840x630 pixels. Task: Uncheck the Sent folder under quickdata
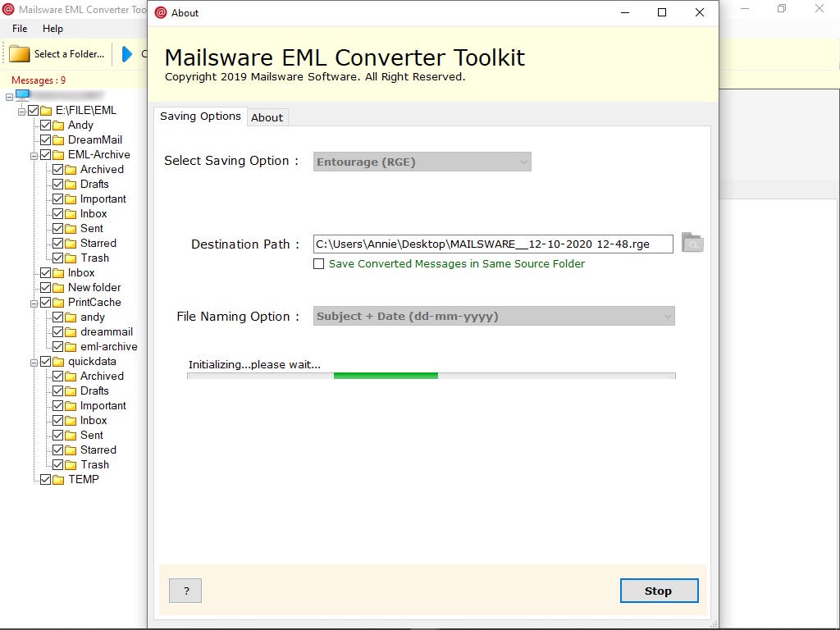(x=59, y=435)
